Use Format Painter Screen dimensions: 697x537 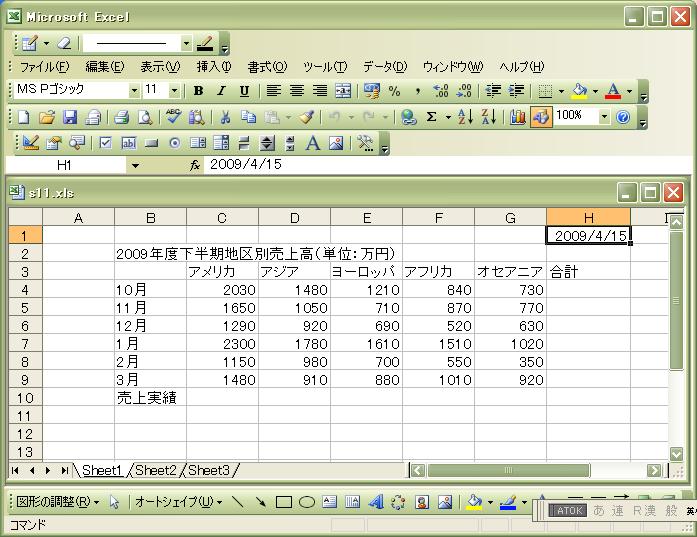click(306, 117)
